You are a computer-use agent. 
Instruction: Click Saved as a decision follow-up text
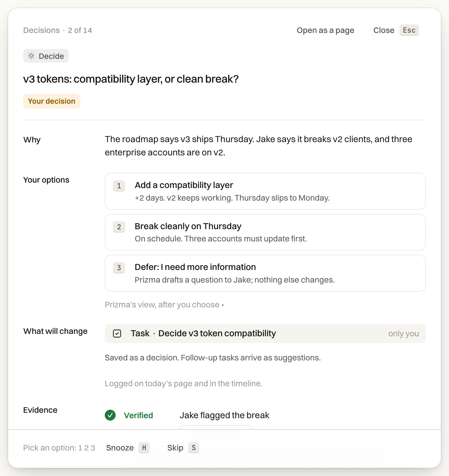click(x=213, y=358)
